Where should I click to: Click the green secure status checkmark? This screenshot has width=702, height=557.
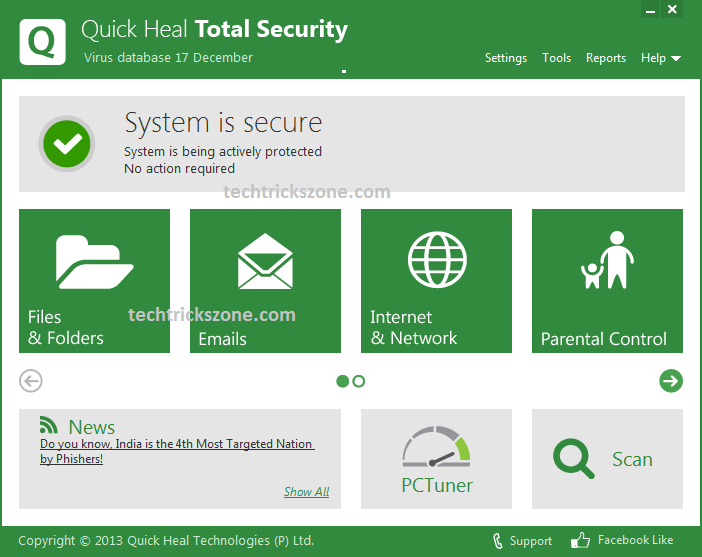[x=67, y=144]
